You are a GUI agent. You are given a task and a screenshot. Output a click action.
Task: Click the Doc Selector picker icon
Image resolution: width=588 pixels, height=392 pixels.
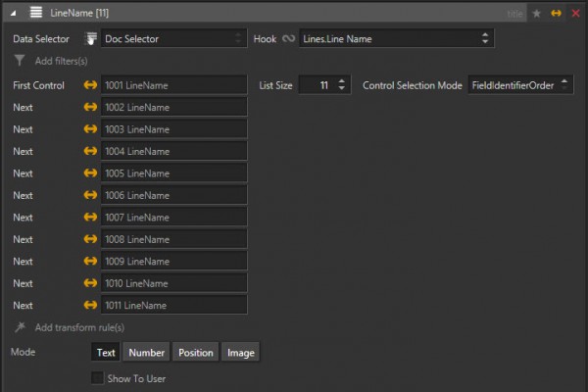pyautogui.click(x=90, y=38)
